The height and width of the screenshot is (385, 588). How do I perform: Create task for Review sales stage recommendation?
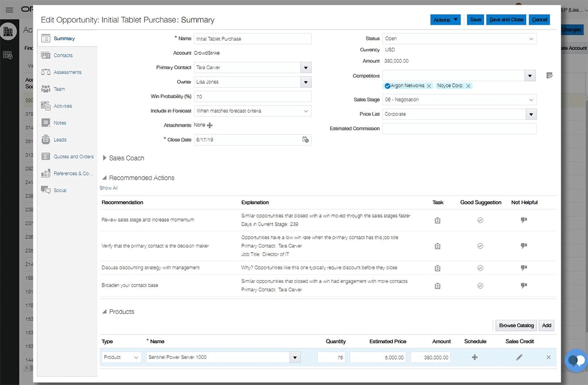438,221
